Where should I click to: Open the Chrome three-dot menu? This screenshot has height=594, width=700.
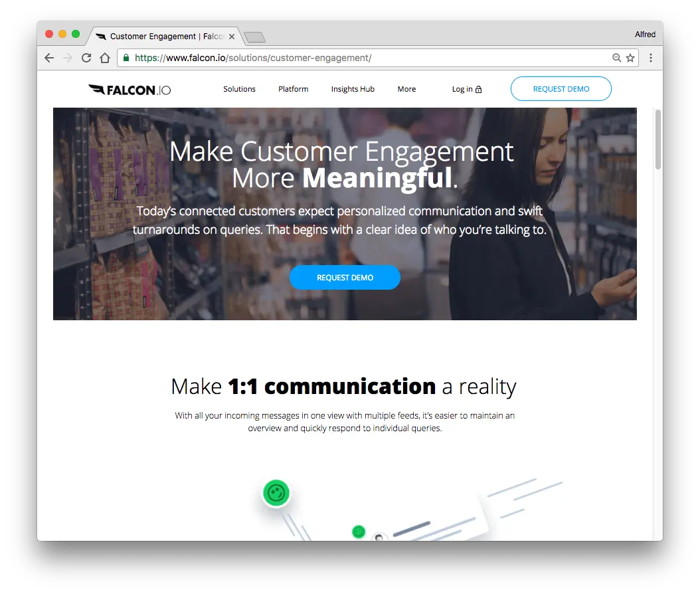pos(650,58)
